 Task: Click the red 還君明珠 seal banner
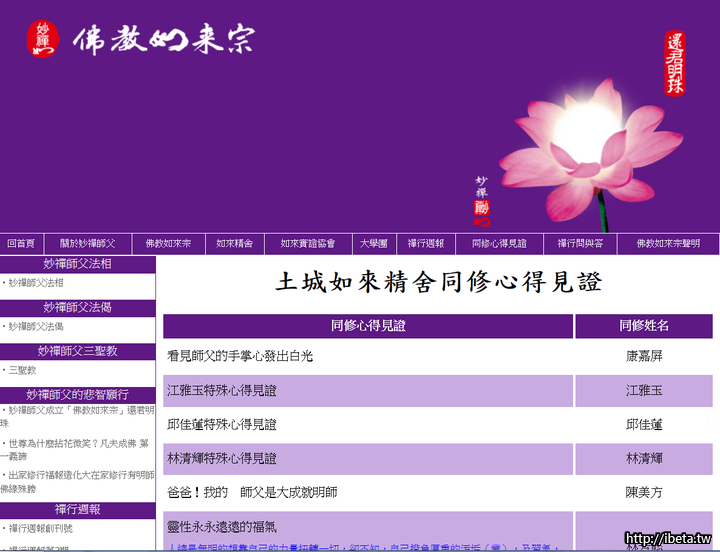point(676,63)
